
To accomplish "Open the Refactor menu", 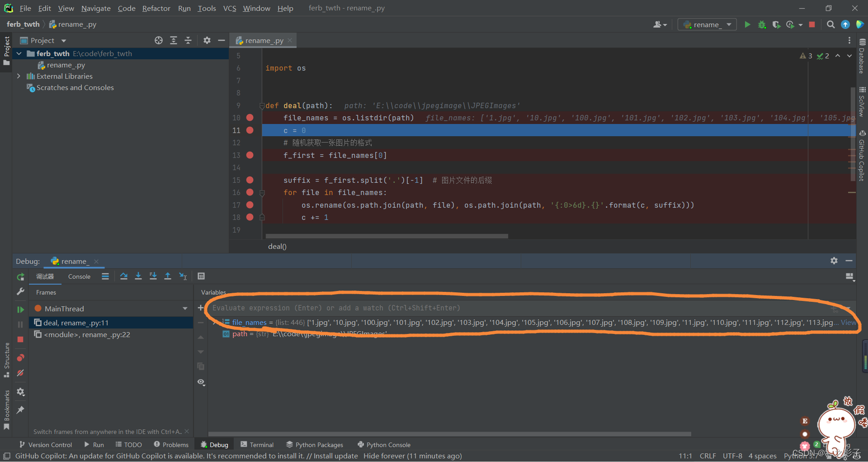I will (156, 8).
